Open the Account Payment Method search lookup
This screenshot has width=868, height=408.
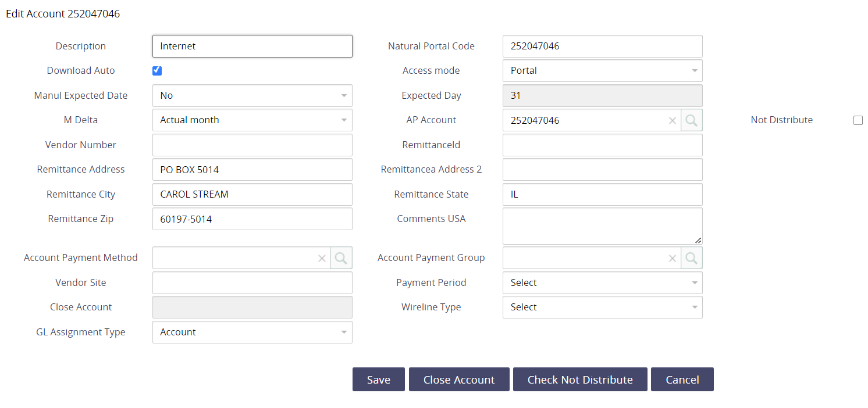341,257
